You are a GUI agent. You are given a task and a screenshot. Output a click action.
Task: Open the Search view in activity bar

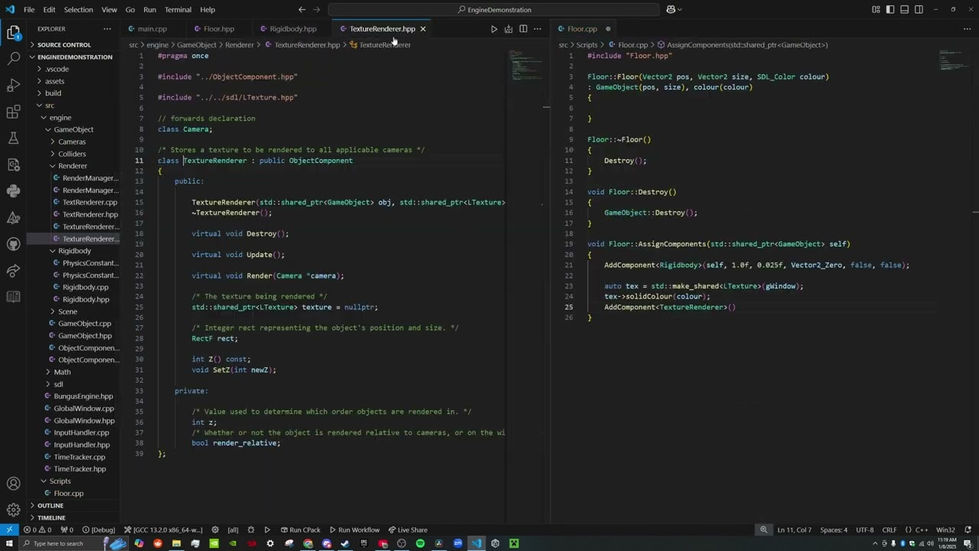[13, 59]
